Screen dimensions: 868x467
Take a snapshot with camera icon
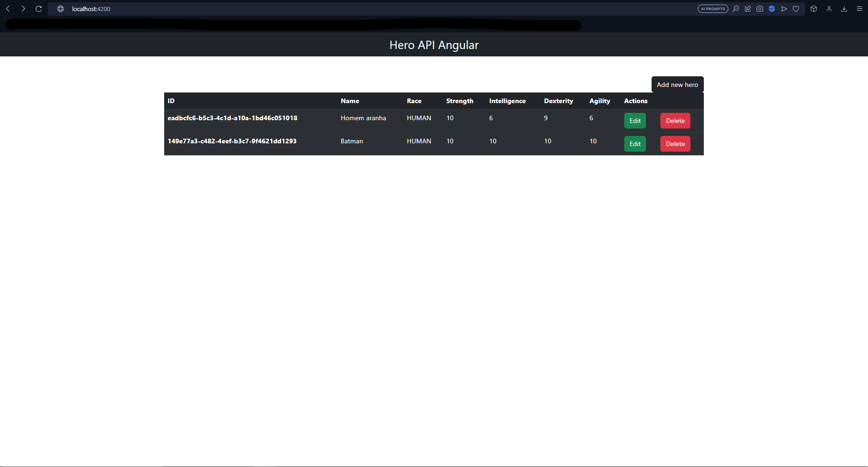[760, 9]
